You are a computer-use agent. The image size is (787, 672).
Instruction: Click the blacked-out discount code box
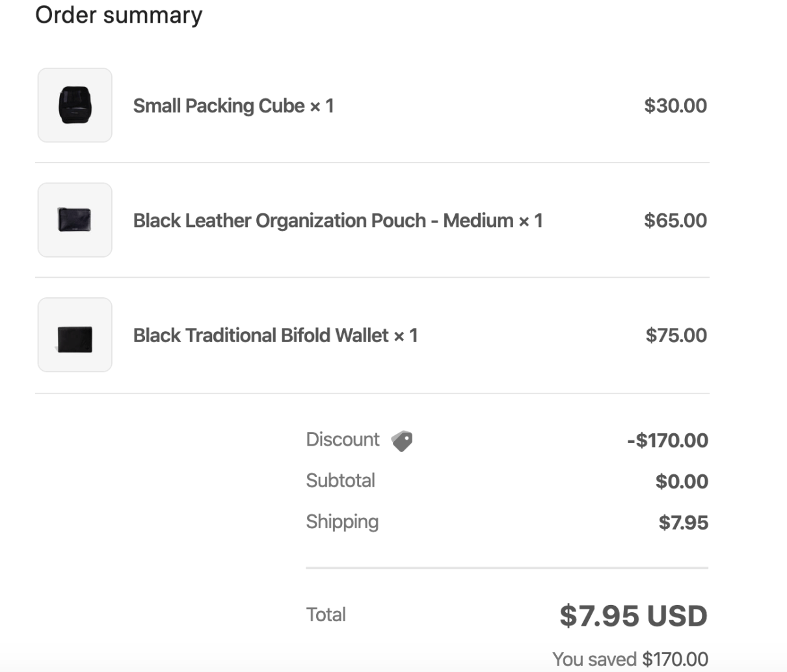click(x=479, y=443)
